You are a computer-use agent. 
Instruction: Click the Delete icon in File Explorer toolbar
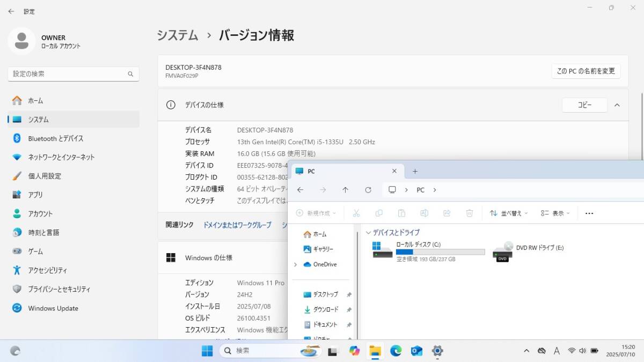tap(469, 213)
